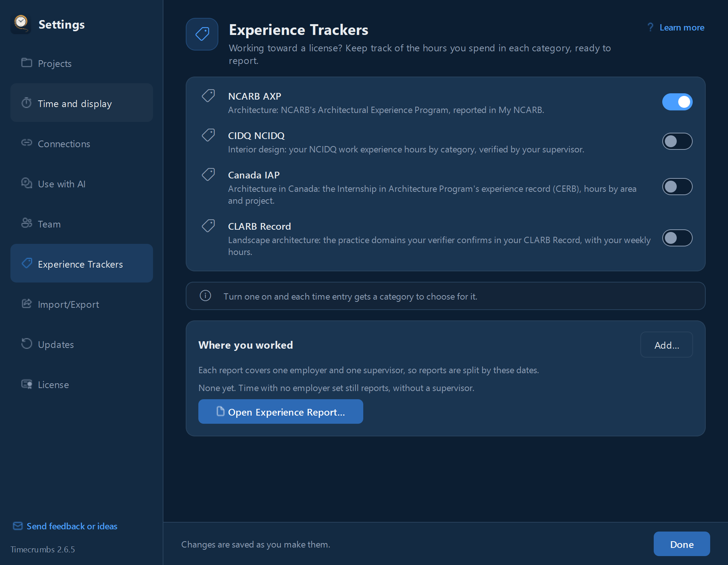Screen dimensions: 728x565
Task: Click the stopwatch icon beside Time and display
Action: tap(26, 103)
